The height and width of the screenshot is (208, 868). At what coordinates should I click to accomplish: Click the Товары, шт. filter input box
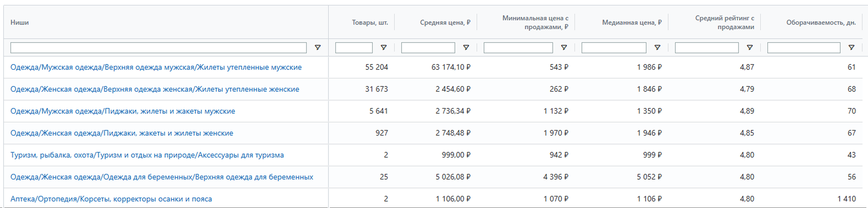coord(354,48)
